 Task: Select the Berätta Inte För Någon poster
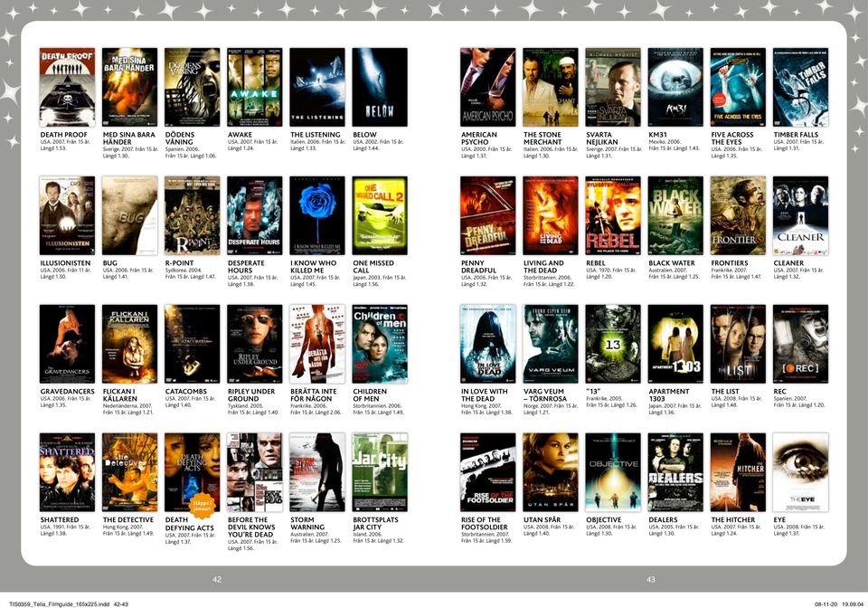pyautogui.click(x=317, y=344)
